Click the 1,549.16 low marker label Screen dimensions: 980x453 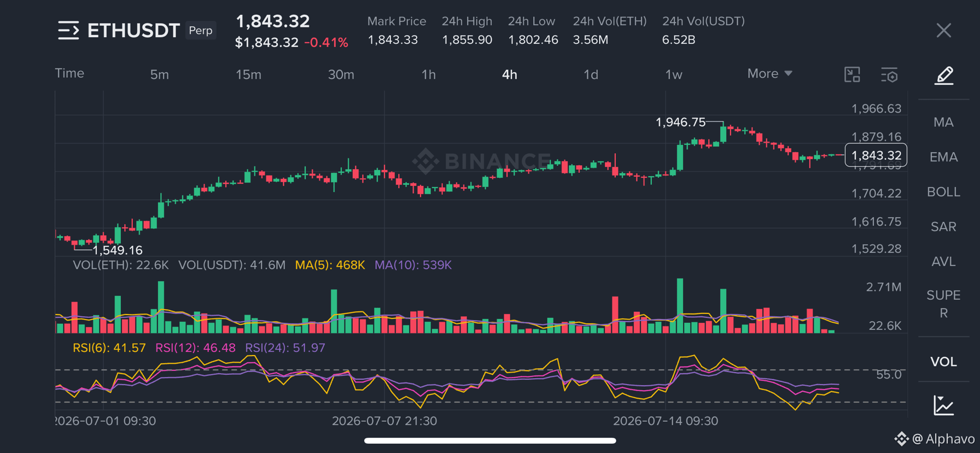(x=118, y=250)
